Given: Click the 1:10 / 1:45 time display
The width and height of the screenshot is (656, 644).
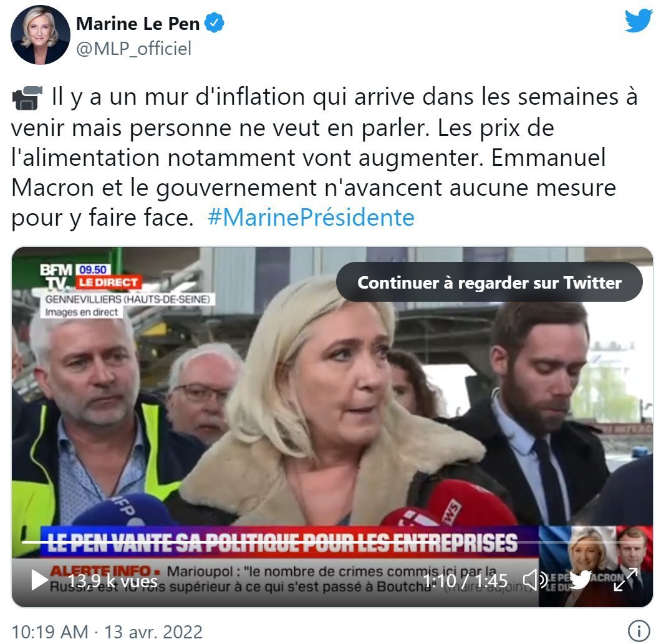Looking at the screenshot, I should tap(465, 580).
